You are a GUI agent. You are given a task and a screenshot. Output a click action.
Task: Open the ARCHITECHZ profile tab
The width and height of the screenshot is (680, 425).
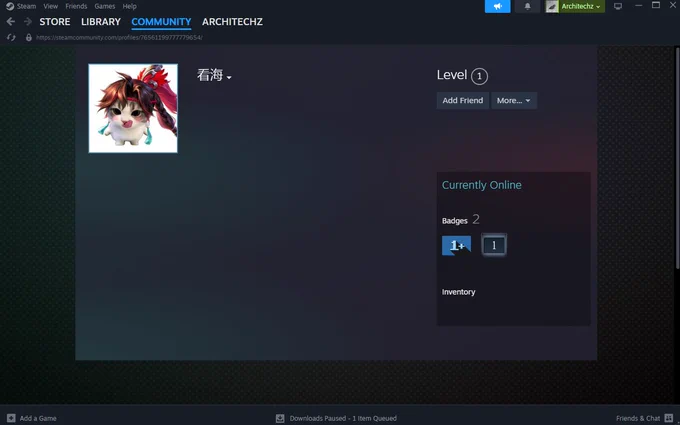[232, 22]
